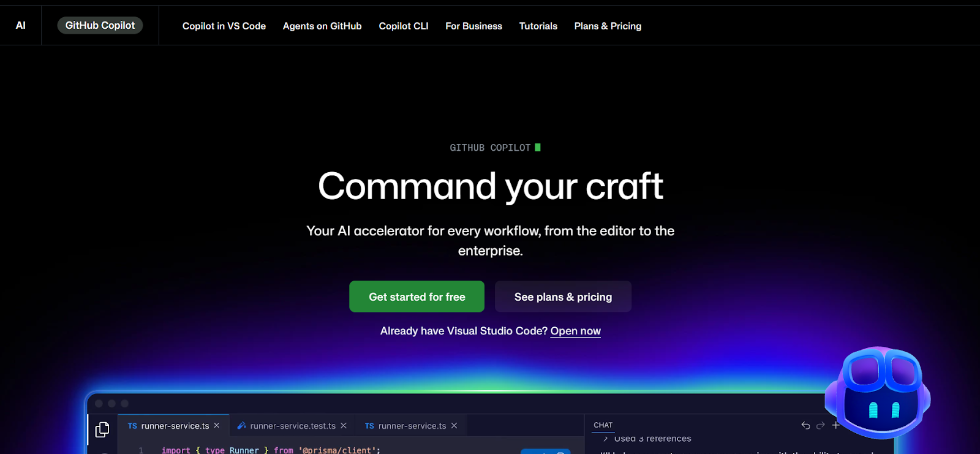Open the 'Copilot in VS Code' nav item
This screenshot has width=980, height=454.
click(x=224, y=26)
